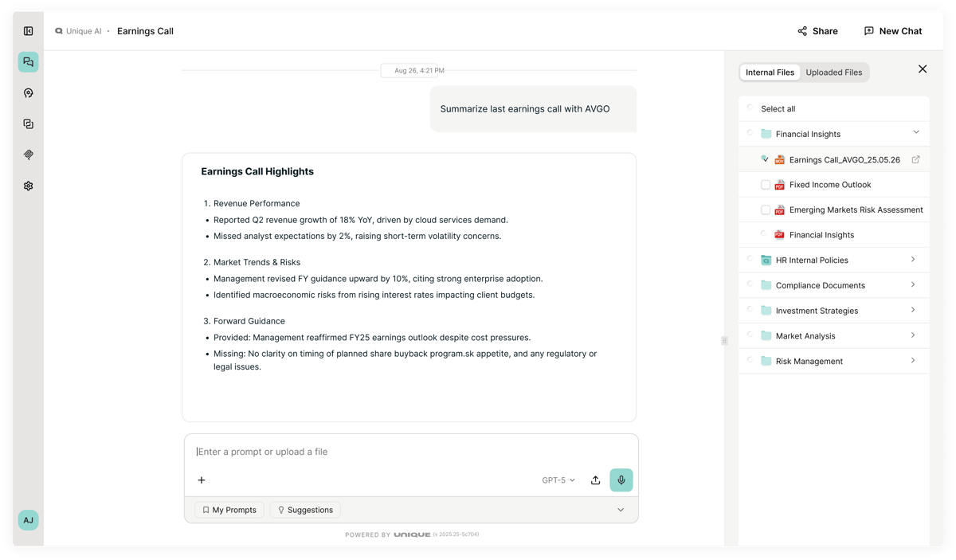
Task: Click the upload file icon
Action: (x=595, y=480)
